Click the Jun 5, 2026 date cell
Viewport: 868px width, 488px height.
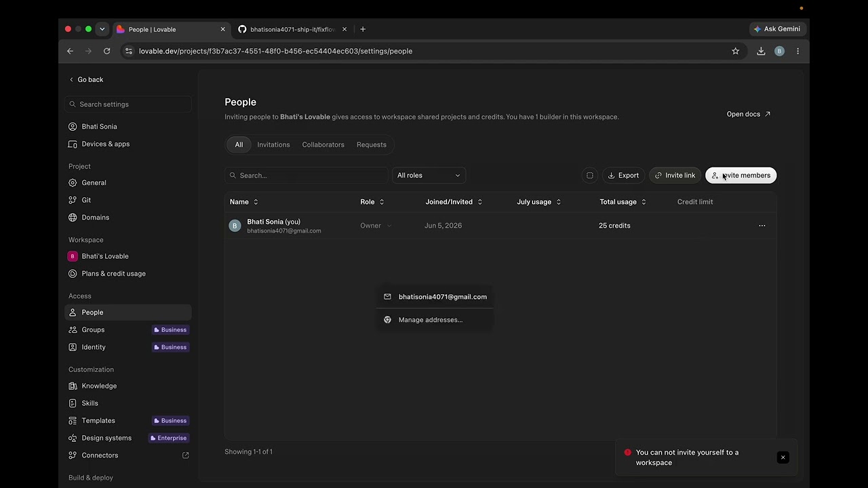(x=443, y=226)
